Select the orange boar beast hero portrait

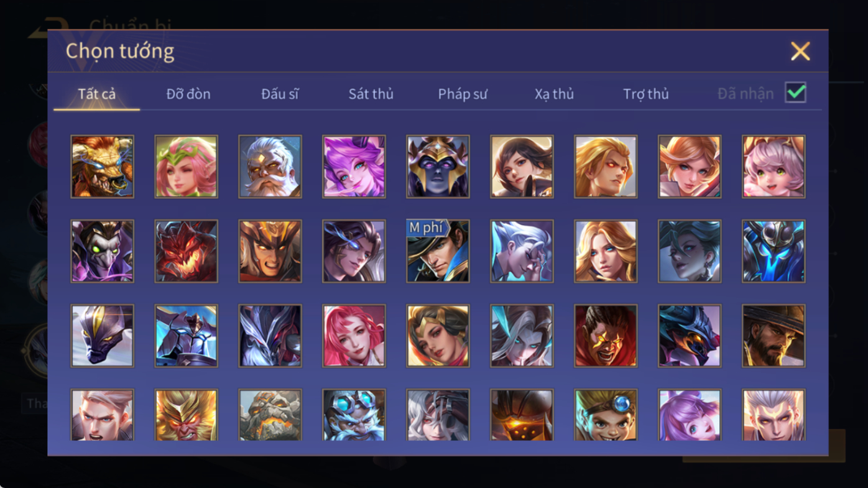(x=102, y=167)
